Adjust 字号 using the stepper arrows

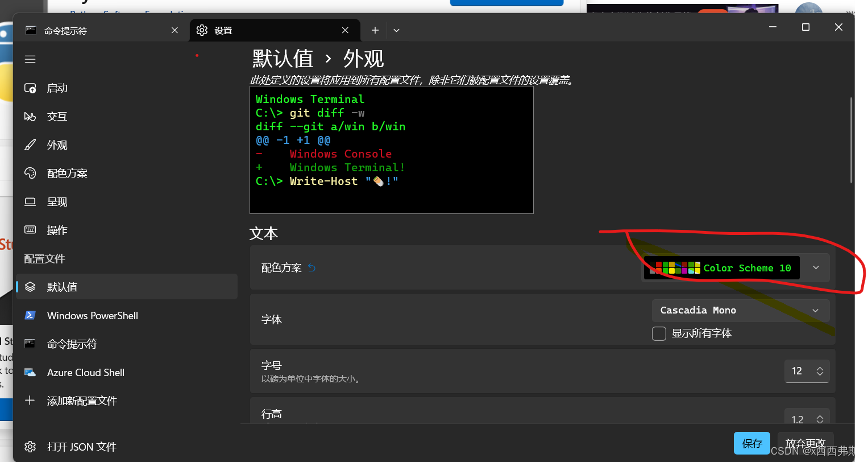coord(820,371)
